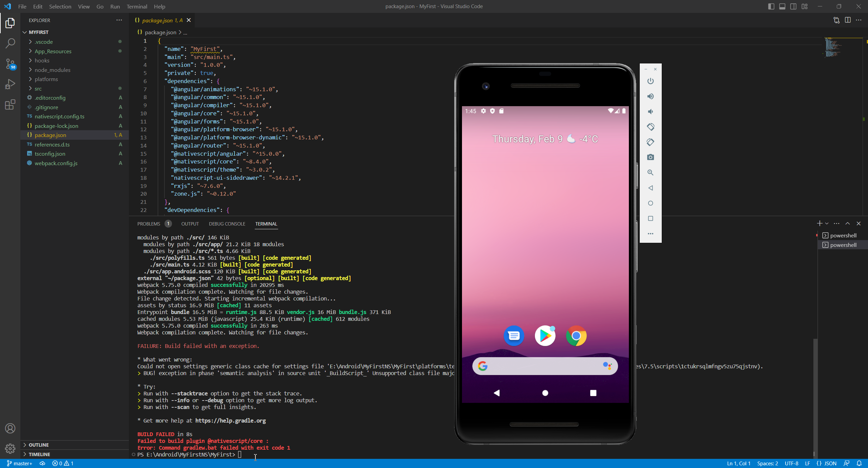Open the Terminal menu
868x468 pixels.
point(137,6)
